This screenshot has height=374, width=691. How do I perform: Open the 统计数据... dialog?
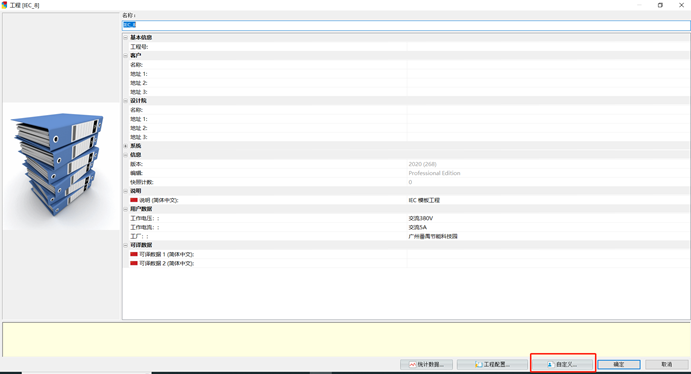pos(426,364)
